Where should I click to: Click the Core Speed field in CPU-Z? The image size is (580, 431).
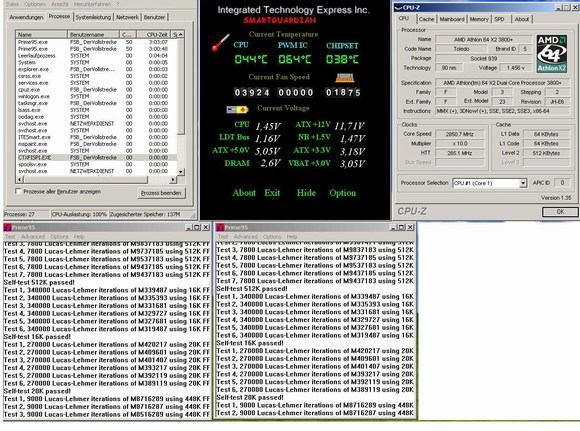click(459, 134)
